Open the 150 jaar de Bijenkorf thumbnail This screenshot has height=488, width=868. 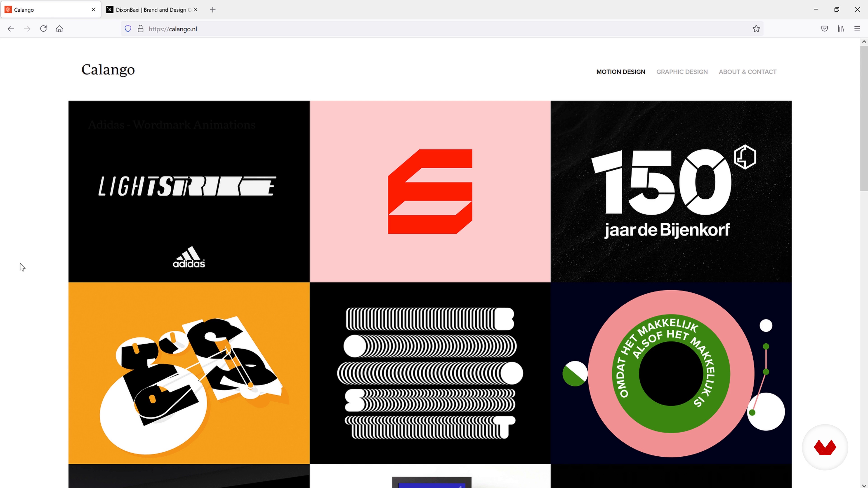[671, 191]
